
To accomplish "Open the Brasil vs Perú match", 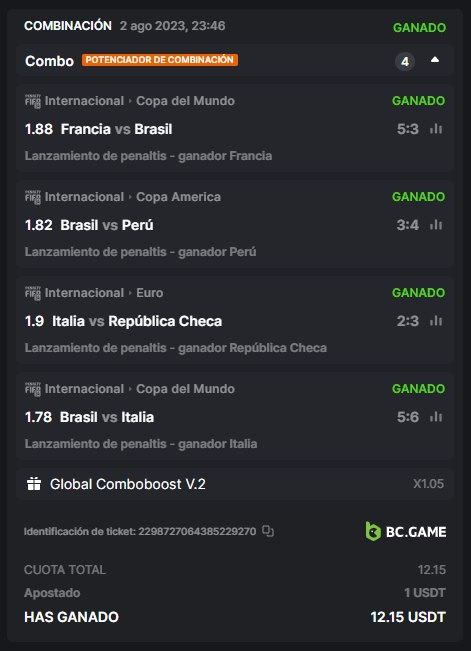I will coord(107,225).
